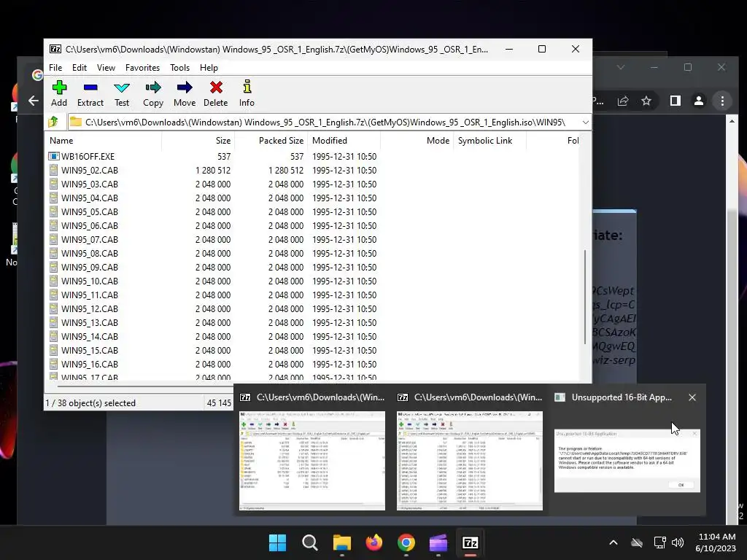Click the '1 / 38 object(s) selected' status text

point(90,402)
